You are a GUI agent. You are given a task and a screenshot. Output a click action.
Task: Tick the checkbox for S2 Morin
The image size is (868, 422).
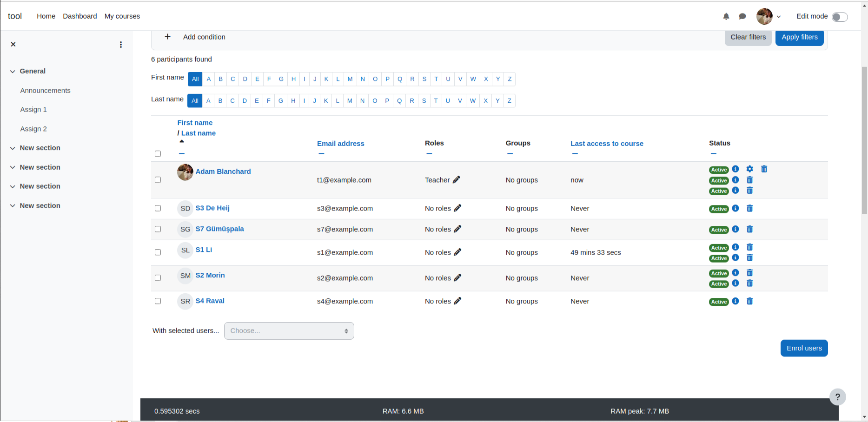[x=158, y=278]
